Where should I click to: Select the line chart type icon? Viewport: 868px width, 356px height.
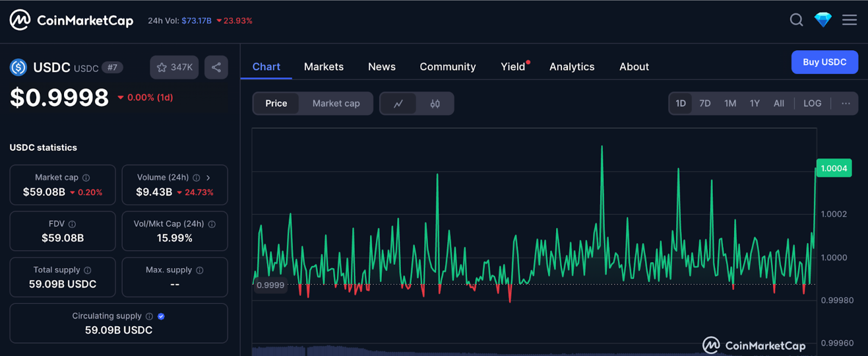click(398, 103)
